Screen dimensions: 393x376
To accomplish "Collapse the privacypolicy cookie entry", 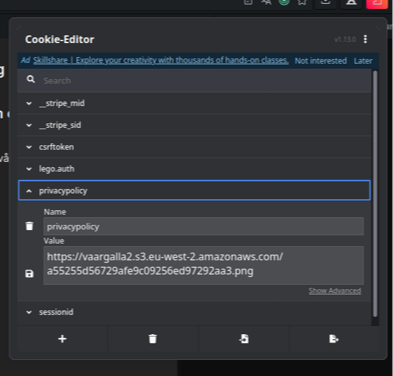I will pyautogui.click(x=194, y=191).
